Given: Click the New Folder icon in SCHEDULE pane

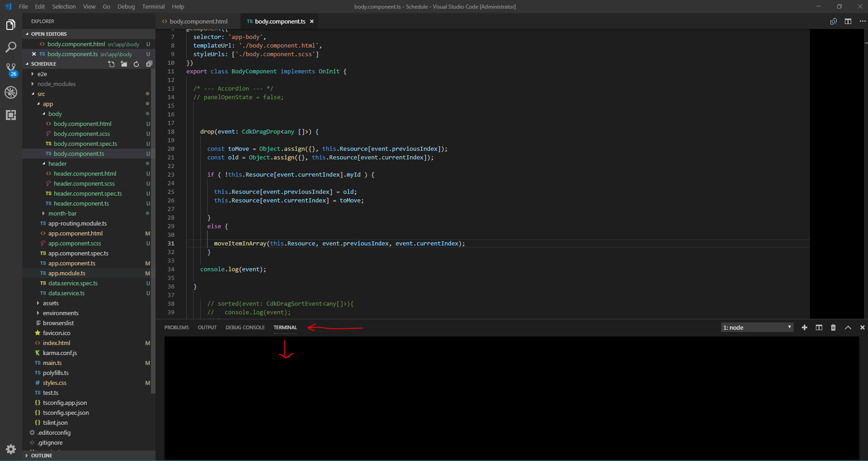Looking at the screenshot, I should [124, 64].
